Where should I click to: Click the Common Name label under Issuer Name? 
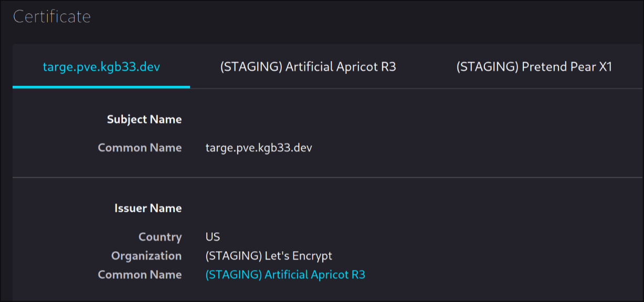click(140, 274)
